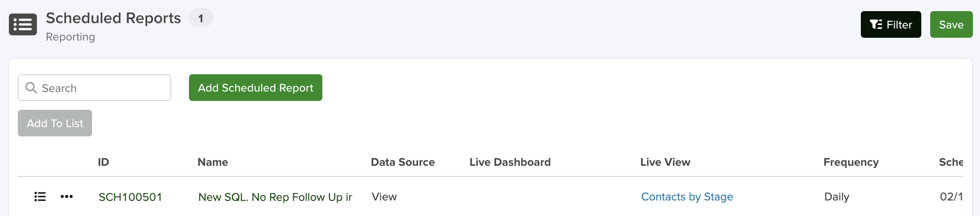Save the scheduled reports view
Image resolution: width=980 pixels, height=216 pixels.
point(951,24)
